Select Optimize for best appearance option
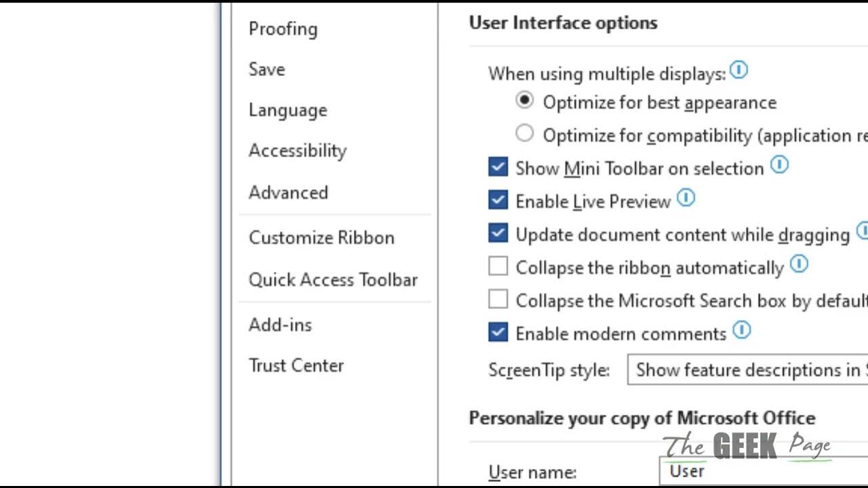 524,101
